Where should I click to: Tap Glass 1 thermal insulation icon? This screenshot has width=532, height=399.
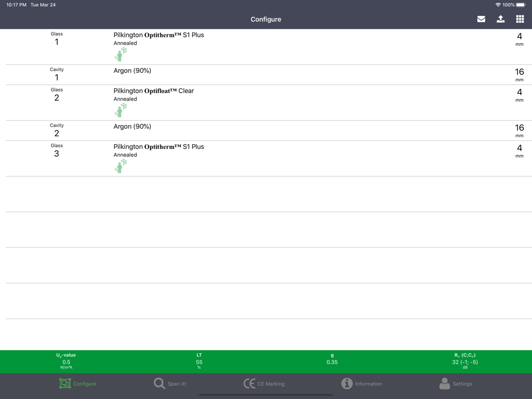click(120, 54)
